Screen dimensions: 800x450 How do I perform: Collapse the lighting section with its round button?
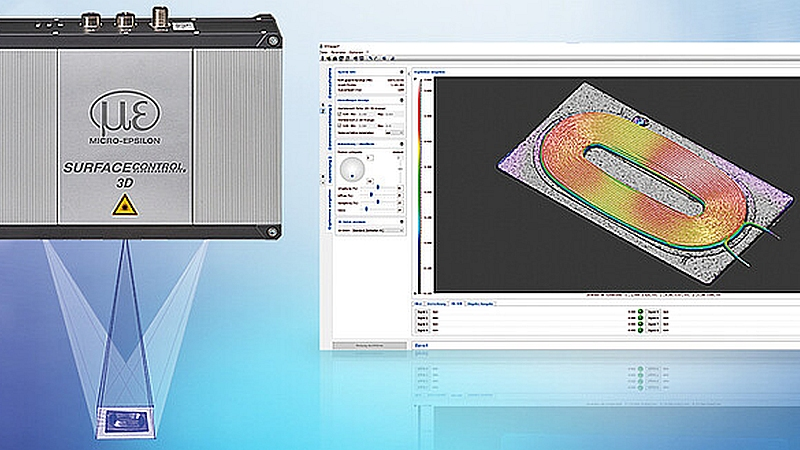(x=402, y=144)
